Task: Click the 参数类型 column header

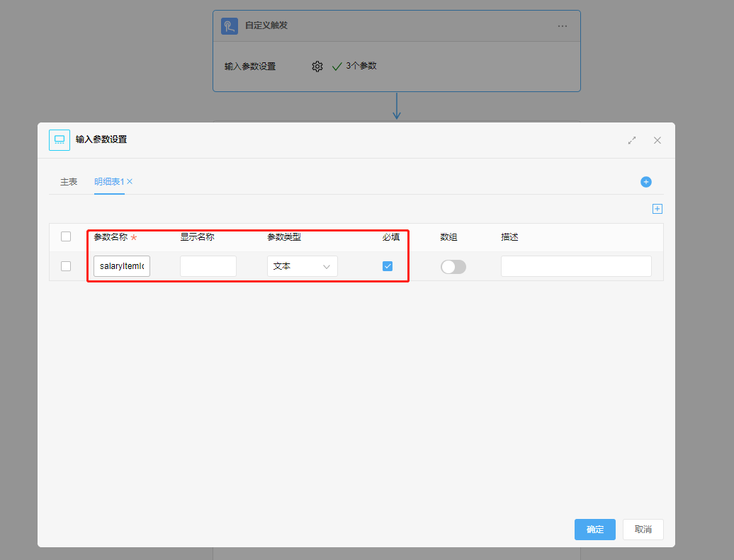Action: [x=284, y=237]
